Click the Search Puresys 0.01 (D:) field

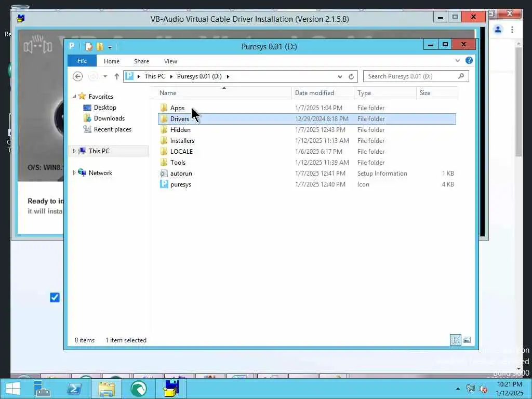pos(416,76)
